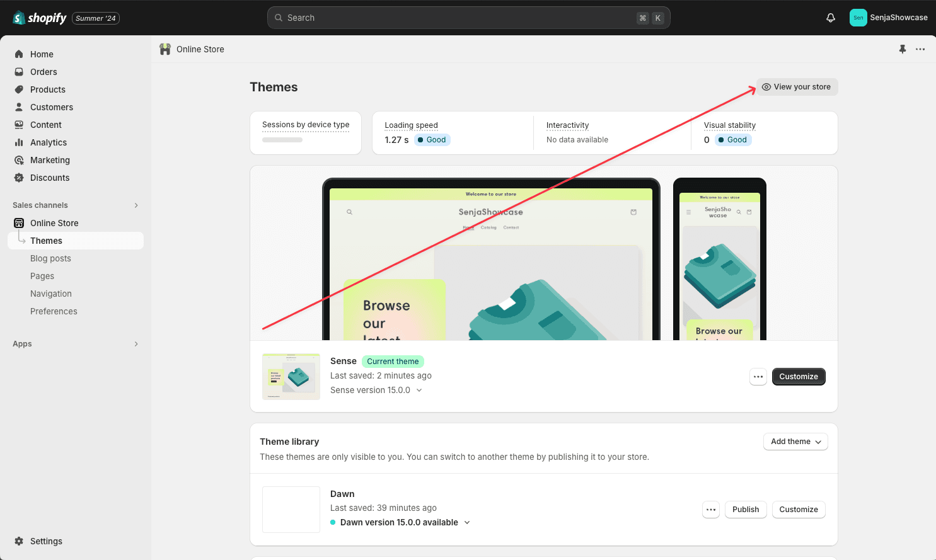Expand Sense version 15.0.0 dropdown

(376, 390)
